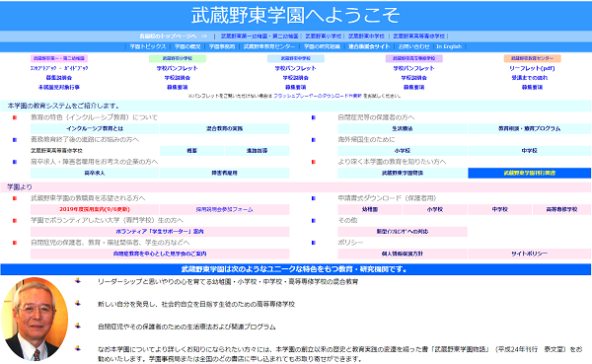Open 学校パンフレット under the junior high column
Screen dimensions: 592x364
tap(296, 68)
